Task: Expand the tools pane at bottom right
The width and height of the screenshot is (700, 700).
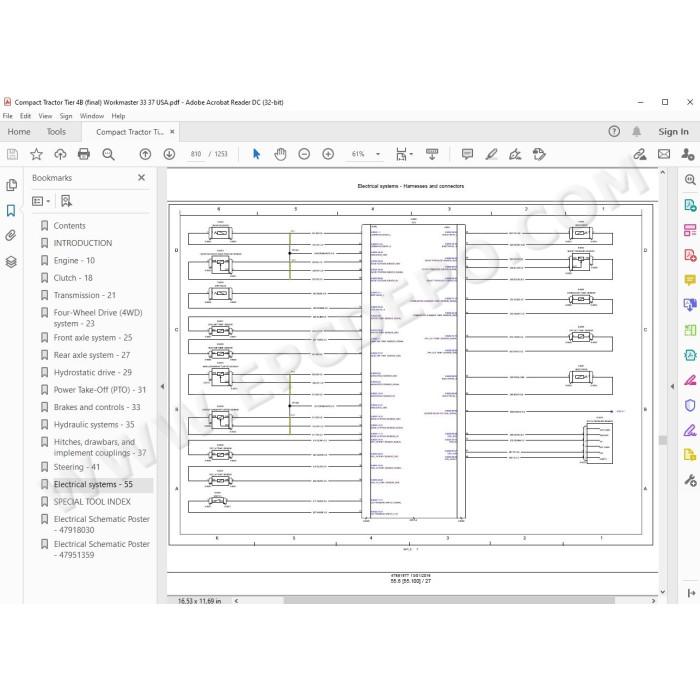Action: [691, 593]
